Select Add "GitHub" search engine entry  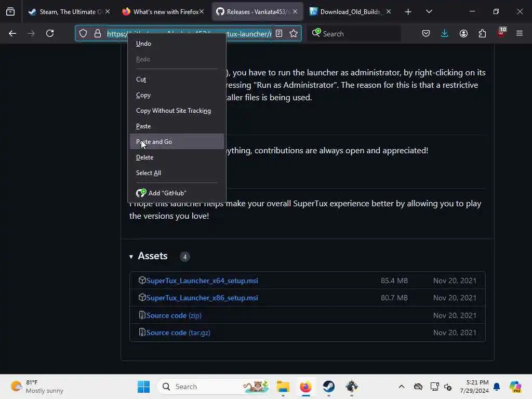point(177,193)
